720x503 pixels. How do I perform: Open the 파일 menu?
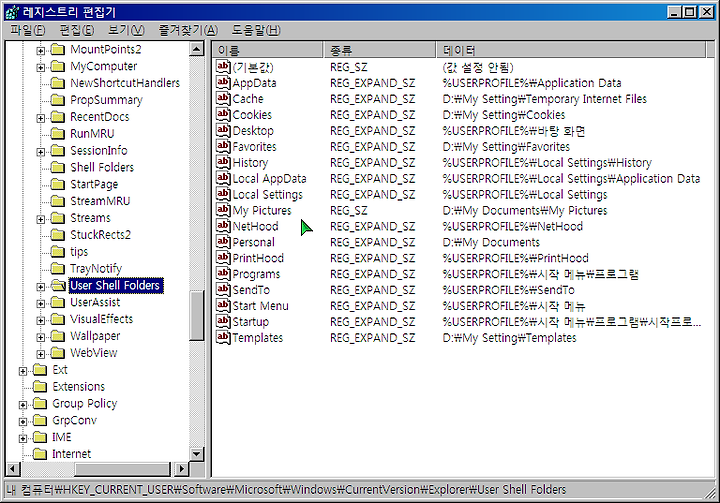[28, 30]
